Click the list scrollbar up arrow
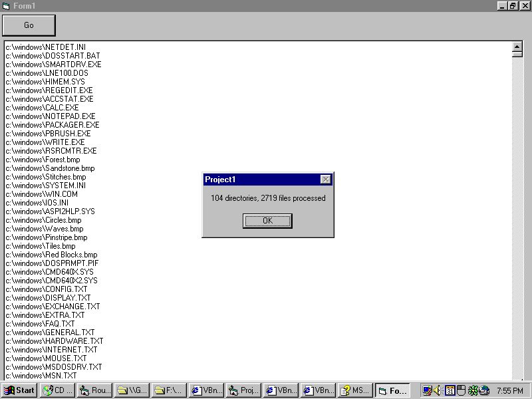Viewport: 532px width, 399px height. (x=517, y=47)
